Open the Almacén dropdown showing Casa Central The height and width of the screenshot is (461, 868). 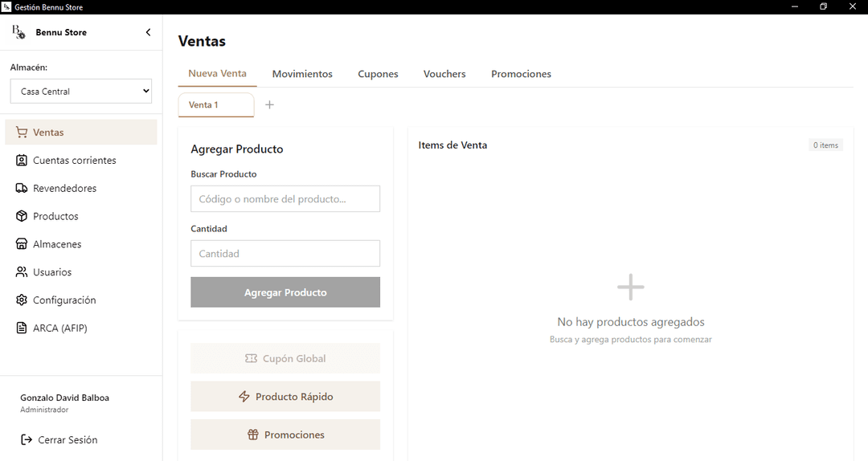pyautogui.click(x=81, y=92)
